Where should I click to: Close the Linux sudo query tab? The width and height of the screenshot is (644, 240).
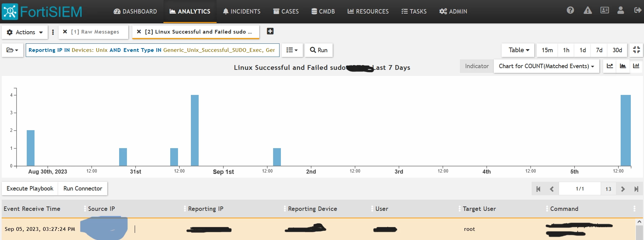pyautogui.click(x=139, y=32)
